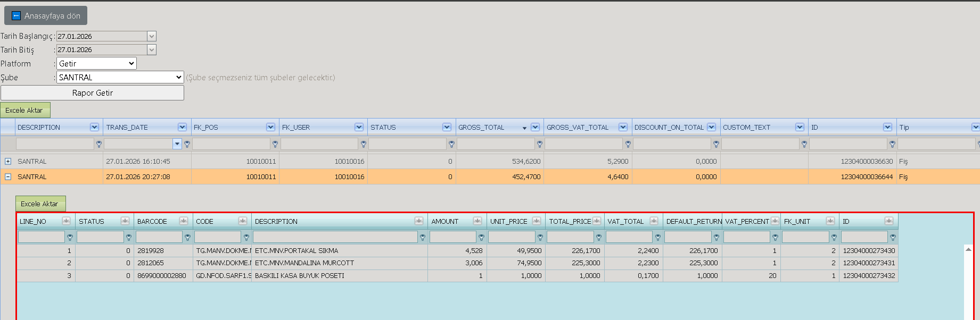Viewport: 980px width, 320px height.
Task: Click the filter icon under FK_USER column
Action: pos(364,144)
